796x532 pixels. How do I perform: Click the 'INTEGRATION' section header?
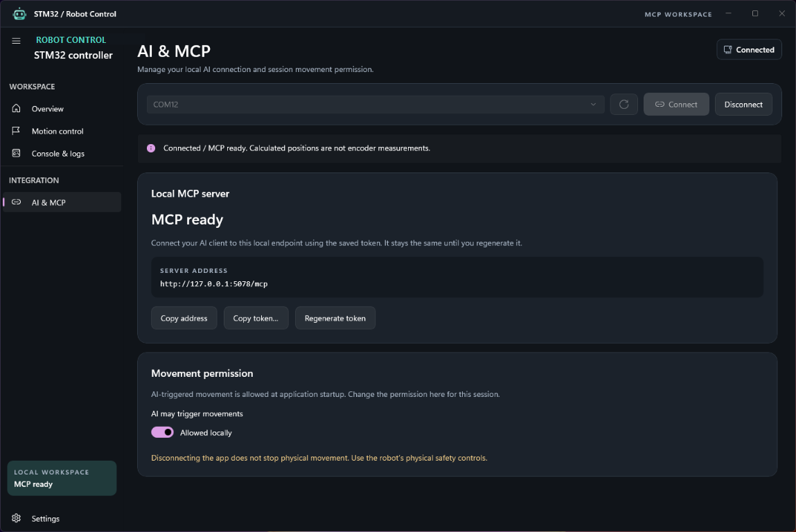pos(33,180)
